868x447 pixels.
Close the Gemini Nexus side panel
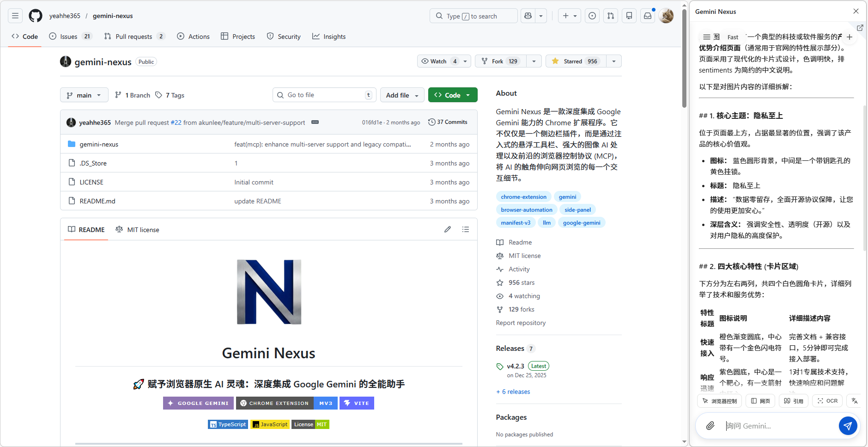(x=856, y=11)
